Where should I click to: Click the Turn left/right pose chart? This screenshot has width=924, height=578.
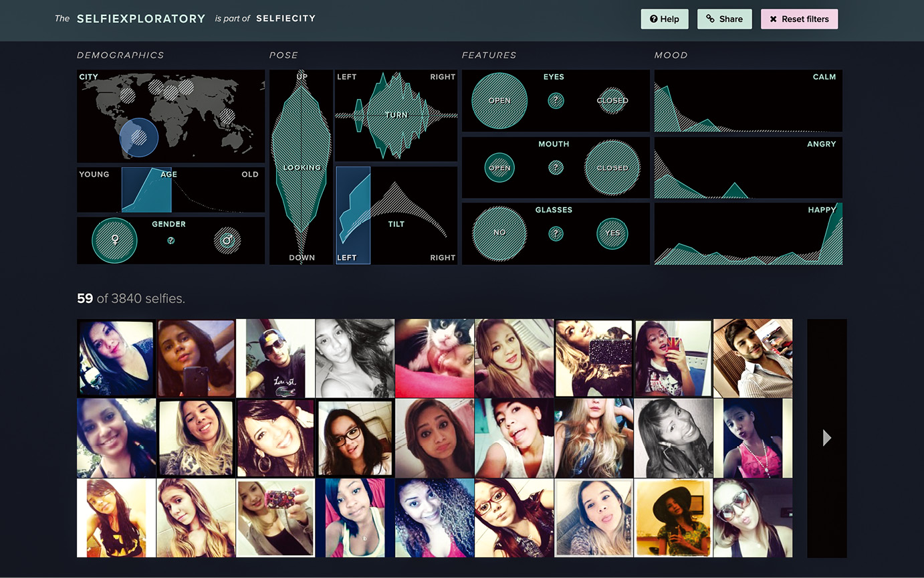tap(396, 115)
